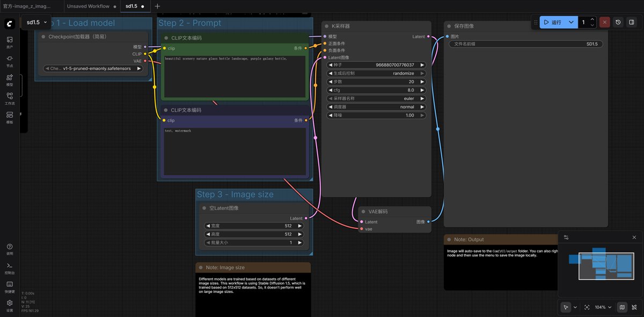Open the 节点 node library panel
Image resolution: width=644 pixels, height=317 pixels.
tap(10, 61)
